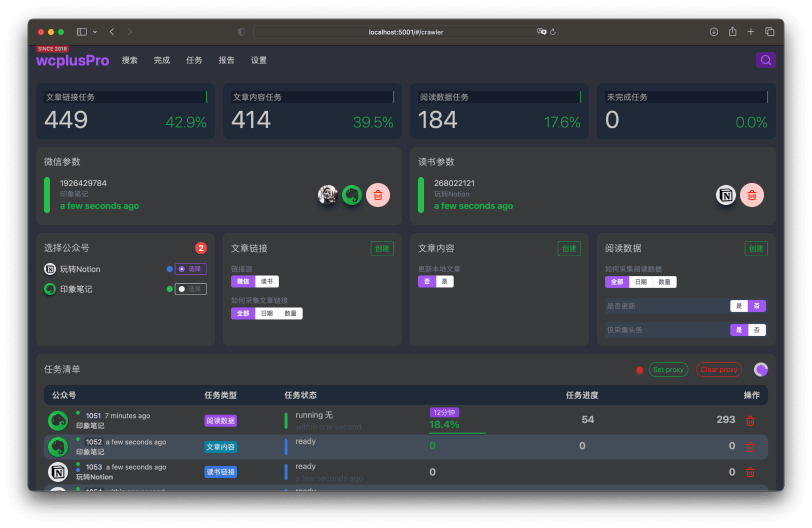812x528 pixels.
Task: Open the 设置 menu item
Action: point(258,60)
